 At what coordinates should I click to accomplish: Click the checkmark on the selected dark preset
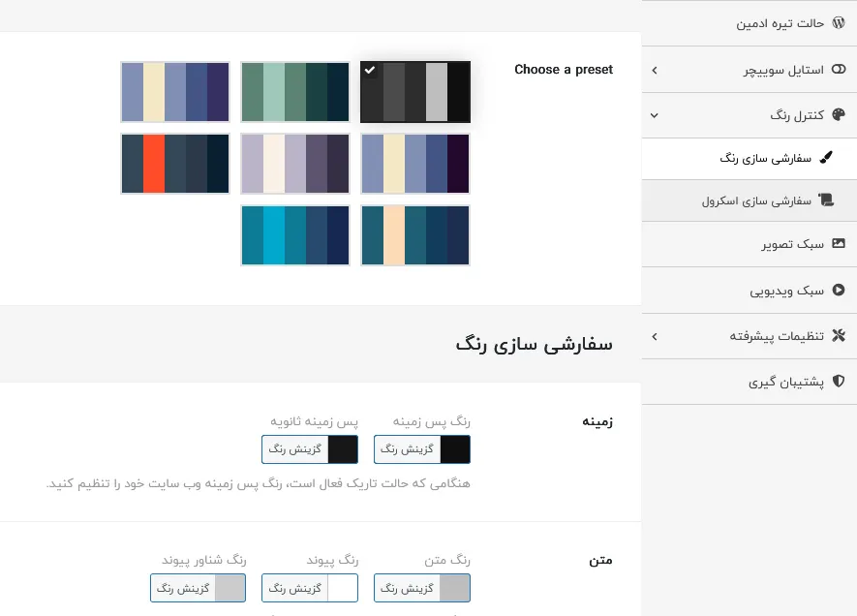pos(370,70)
